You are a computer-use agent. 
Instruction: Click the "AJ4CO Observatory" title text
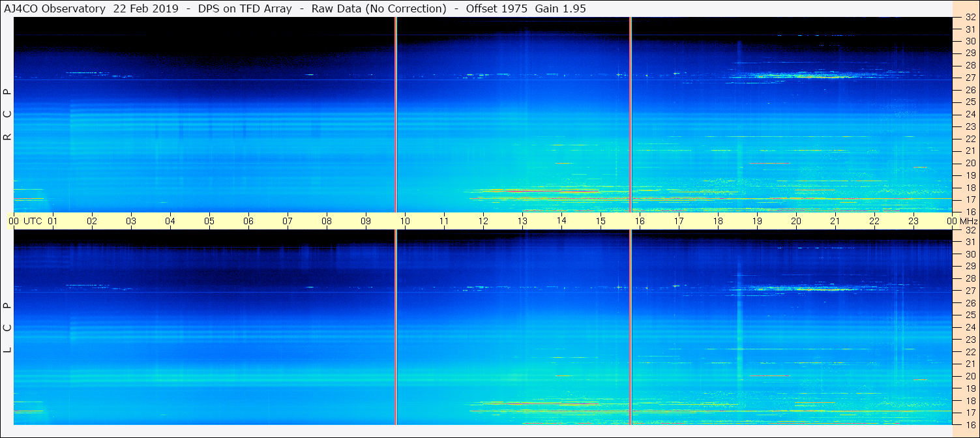[55, 8]
